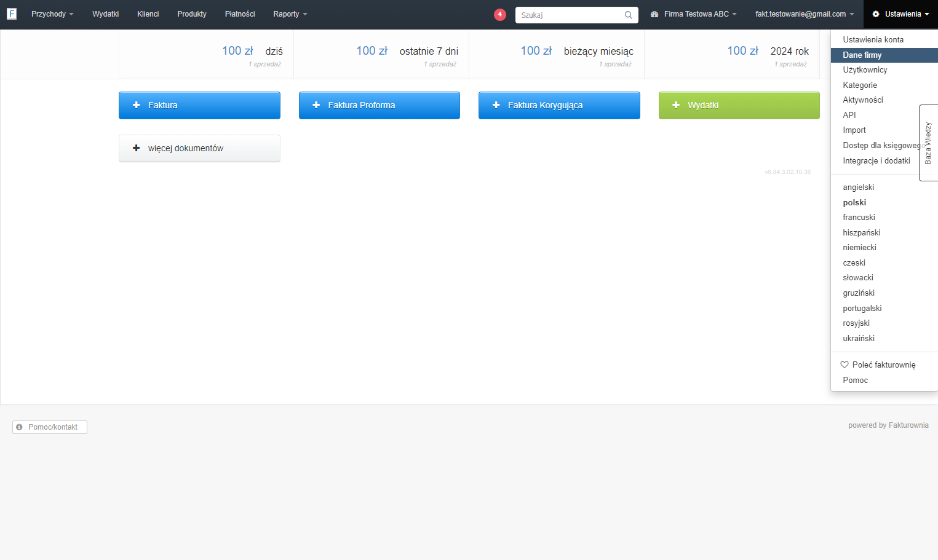Select Aktywności menu item
938x560 pixels.
(x=884, y=100)
